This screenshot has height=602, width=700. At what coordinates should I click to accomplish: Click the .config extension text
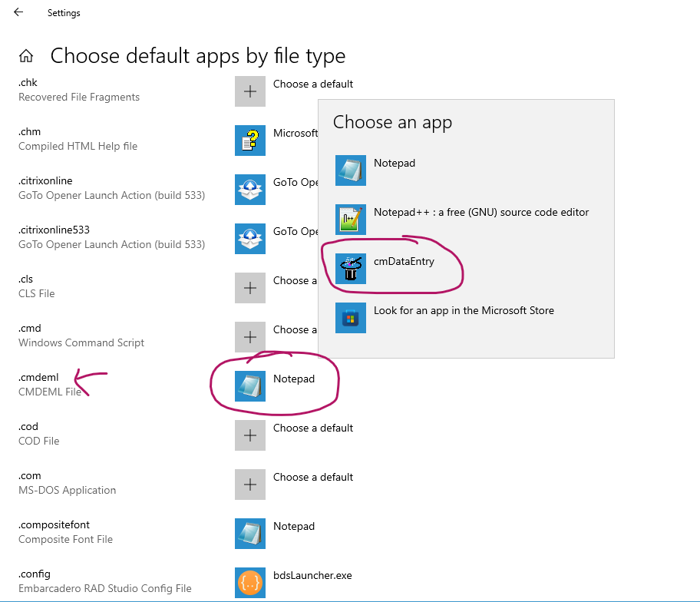point(35,574)
